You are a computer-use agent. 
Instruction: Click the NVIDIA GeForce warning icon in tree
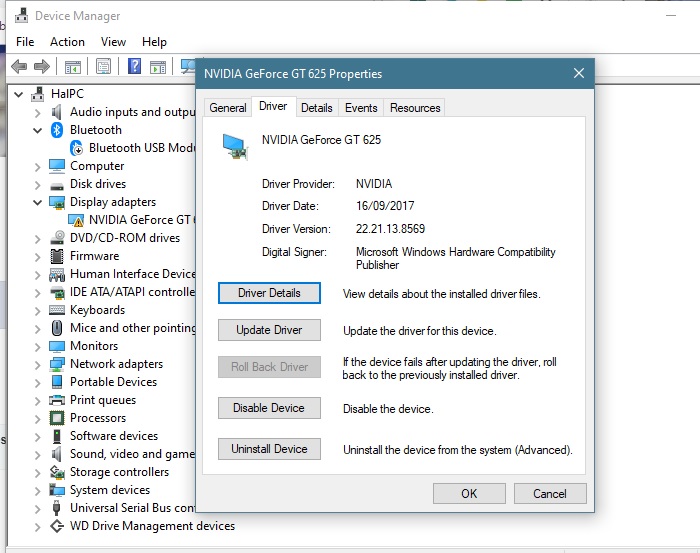(x=76, y=220)
